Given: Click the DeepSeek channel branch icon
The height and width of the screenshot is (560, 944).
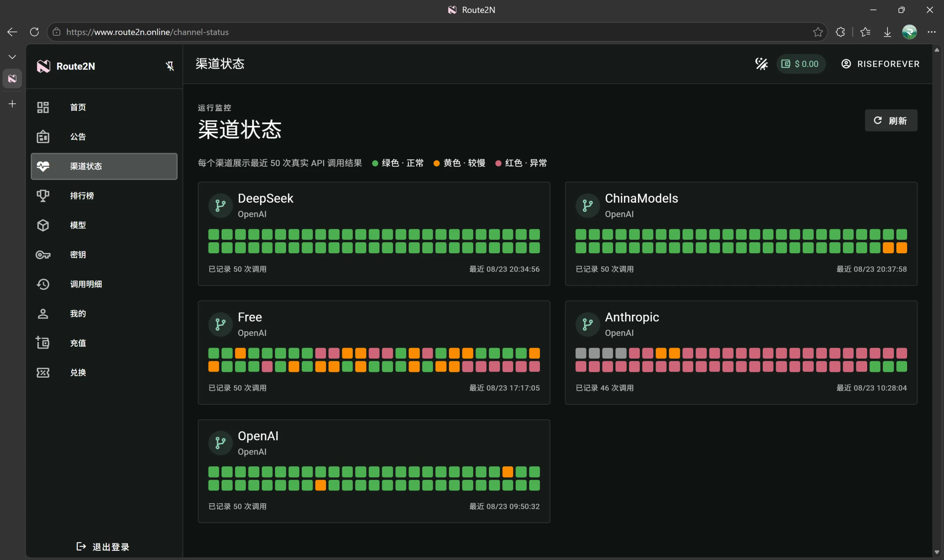Looking at the screenshot, I should coord(220,206).
